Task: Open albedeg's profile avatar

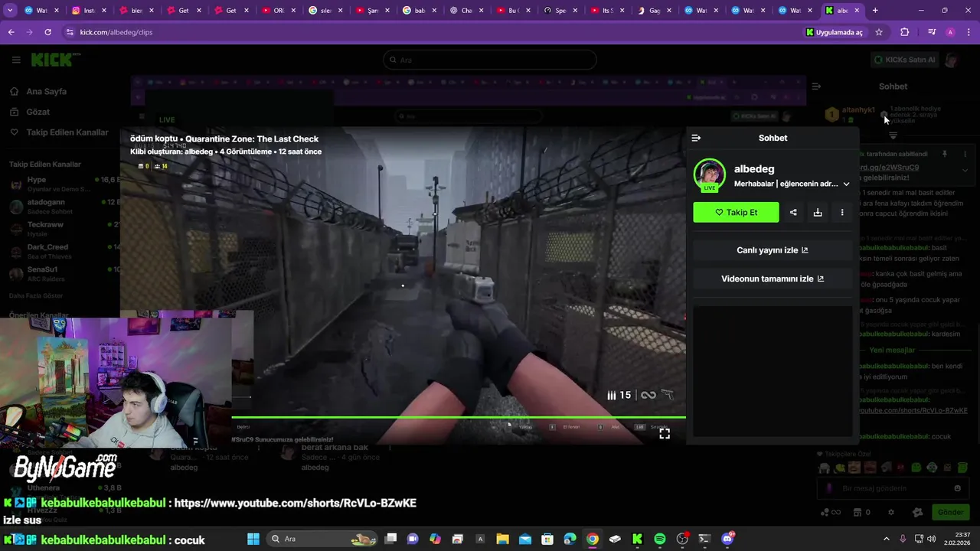Action: pos(709,174)
